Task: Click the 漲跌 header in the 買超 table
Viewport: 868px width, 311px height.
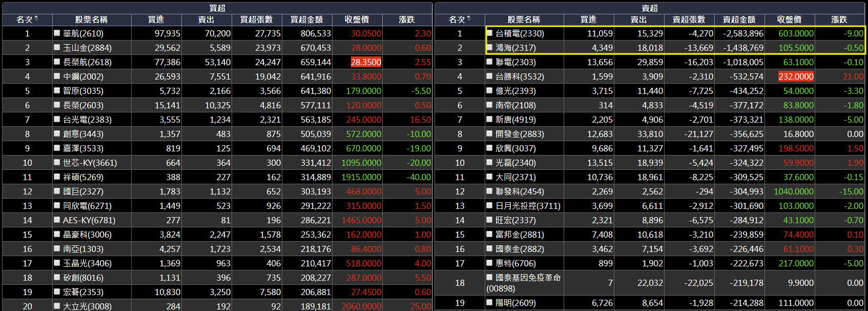Action: click(x=407, y=20)
